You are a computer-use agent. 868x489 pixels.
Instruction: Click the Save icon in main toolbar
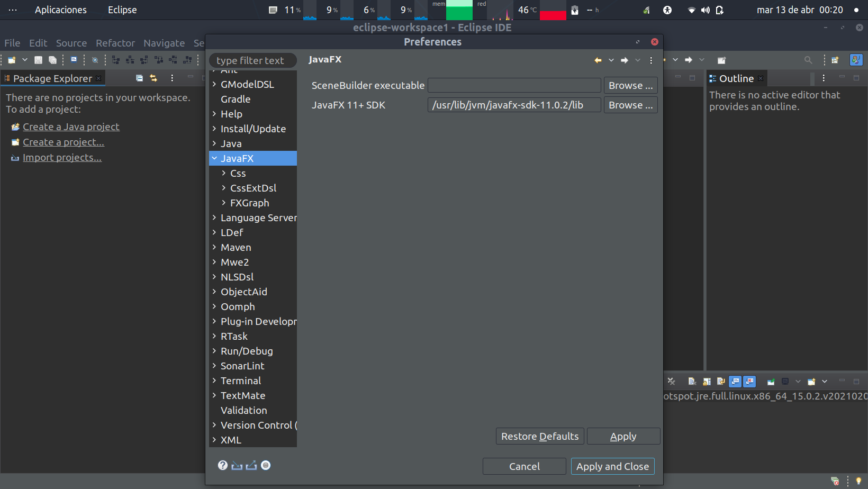[38, 60]
